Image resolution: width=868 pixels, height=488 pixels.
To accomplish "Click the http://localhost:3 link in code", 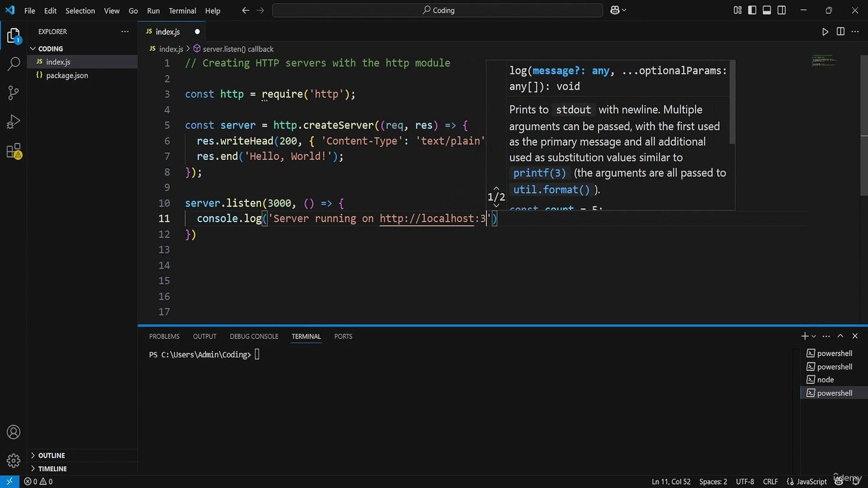I will point(433,218).
